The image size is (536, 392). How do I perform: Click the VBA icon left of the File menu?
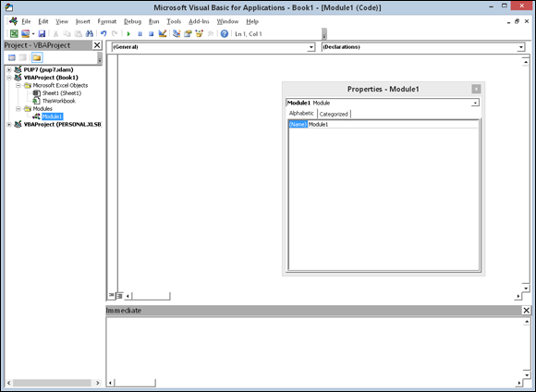tap(13, 21)
